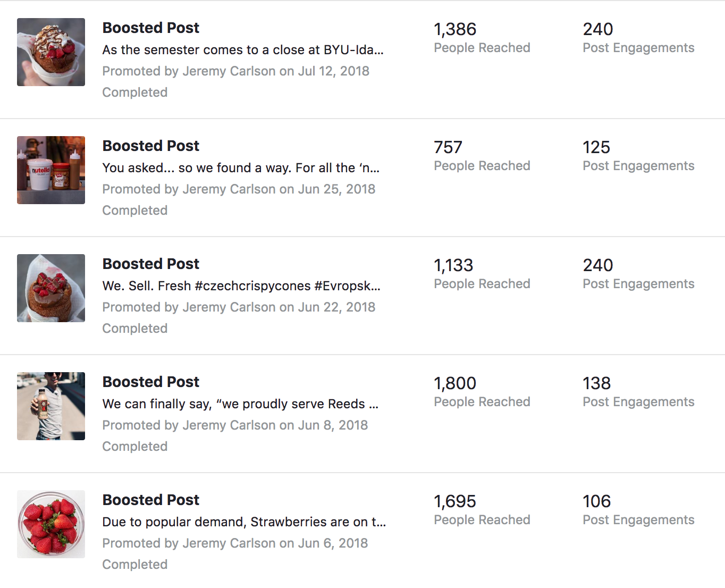Open the 'we proudly serve Reeds' post
This screenshot has width=725, height=588.
coord(240,404)
